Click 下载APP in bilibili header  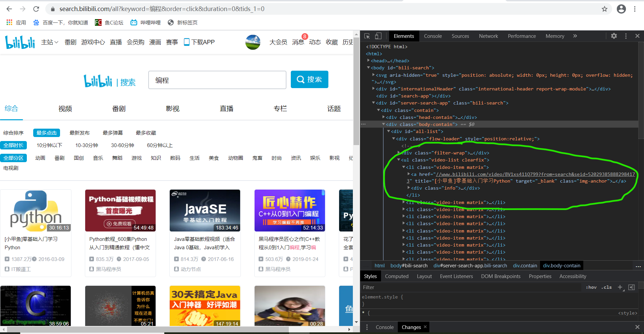click(x=199, y=42)
